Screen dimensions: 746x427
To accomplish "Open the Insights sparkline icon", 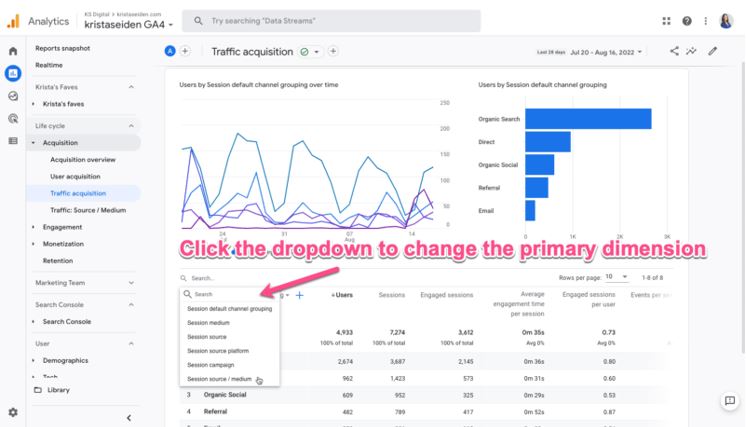I will coord(691,51).
